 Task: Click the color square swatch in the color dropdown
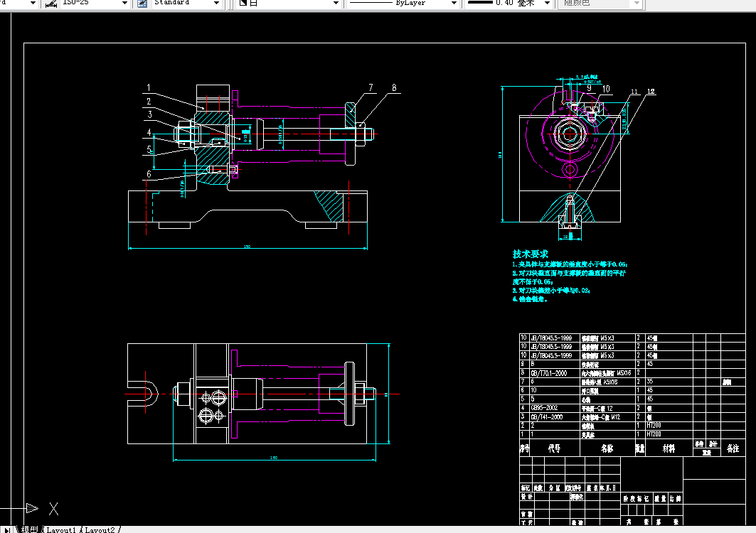(x=243, y=3)
